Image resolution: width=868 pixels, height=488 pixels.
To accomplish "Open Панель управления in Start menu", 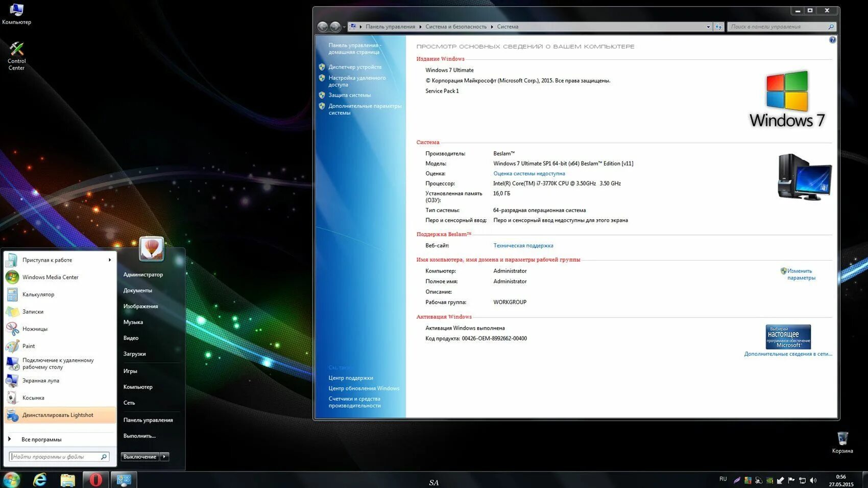I will click(x=148, y=420).
